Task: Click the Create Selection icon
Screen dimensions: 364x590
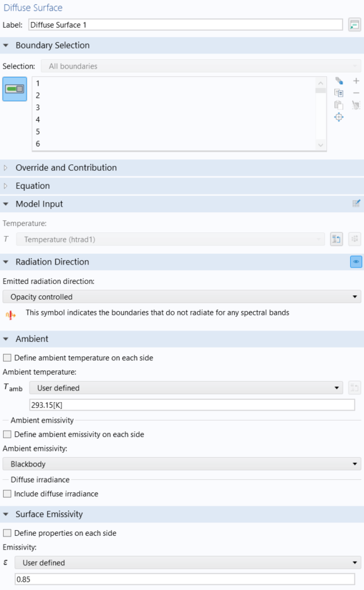Action: [x=339, y=81]
